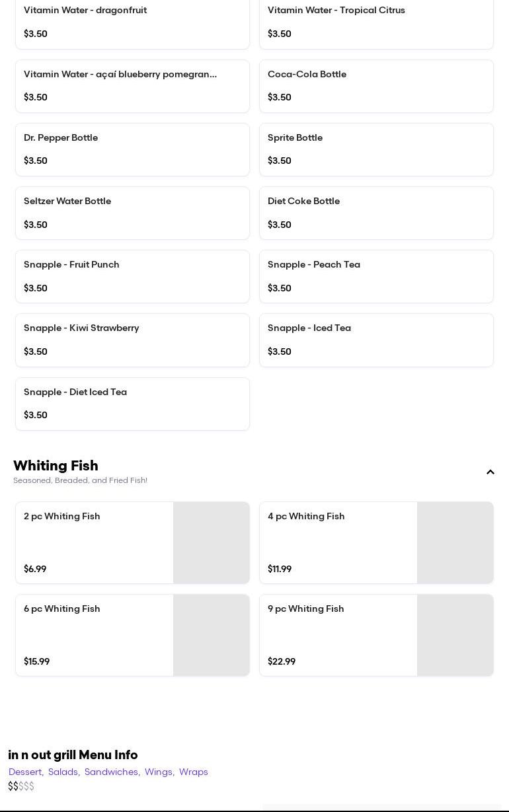Select Snapple - Diet Iced Tea
The image size is (509, 812).
coord(132,403)
